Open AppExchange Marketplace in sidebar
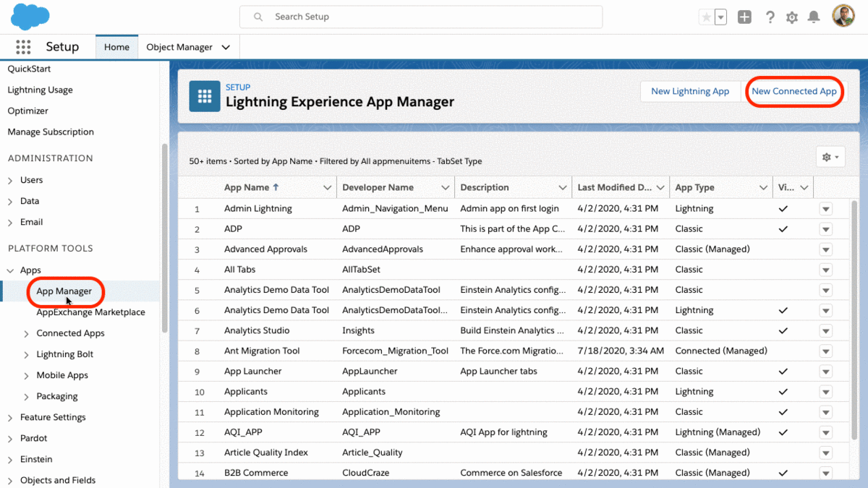 tap(91, 312)
